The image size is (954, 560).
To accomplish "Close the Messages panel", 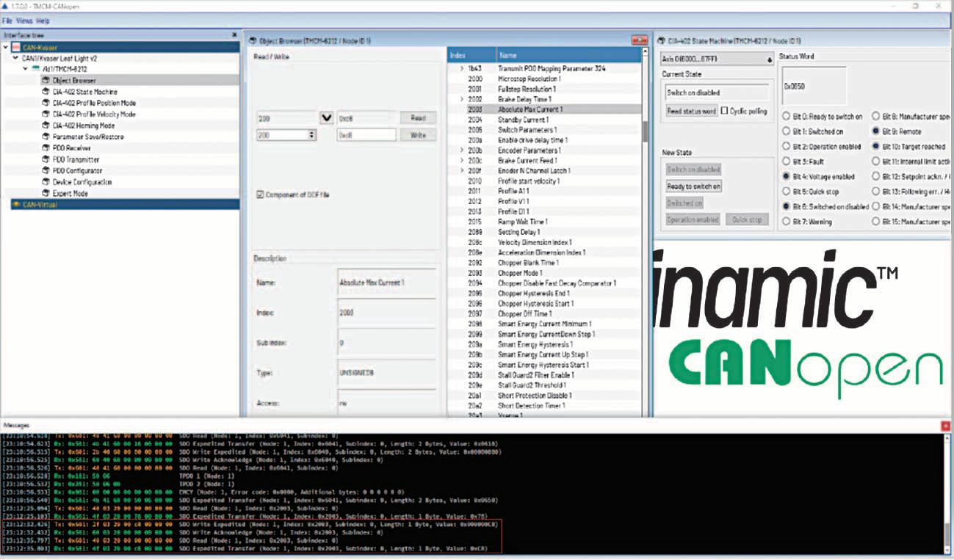I will (944, 426).
